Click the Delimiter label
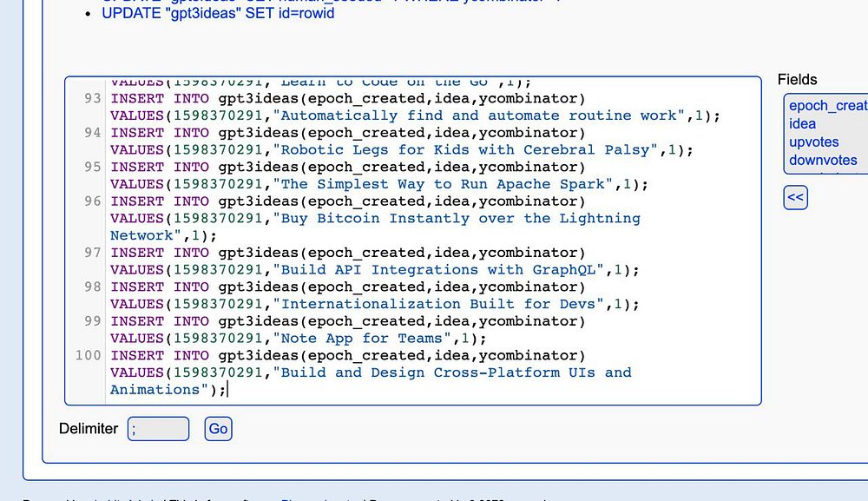Image resolution: width=868 pixels, height=501 pixels. click(x=89, y=429)
